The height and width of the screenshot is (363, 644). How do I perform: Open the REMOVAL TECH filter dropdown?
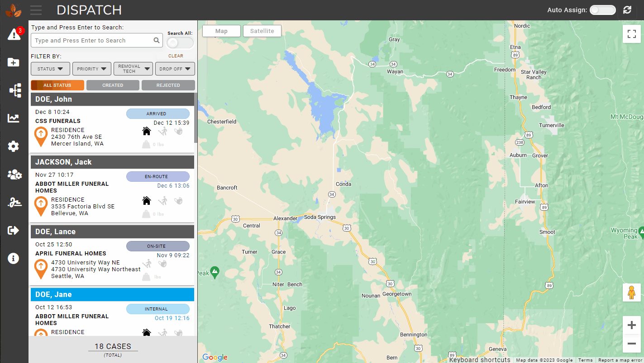(133, 69)
